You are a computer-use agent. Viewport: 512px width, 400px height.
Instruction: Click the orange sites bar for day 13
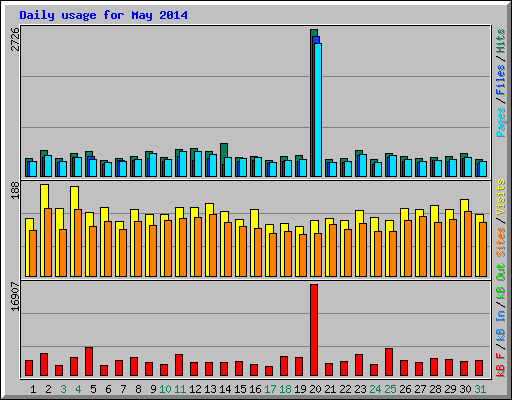(213, 245)
